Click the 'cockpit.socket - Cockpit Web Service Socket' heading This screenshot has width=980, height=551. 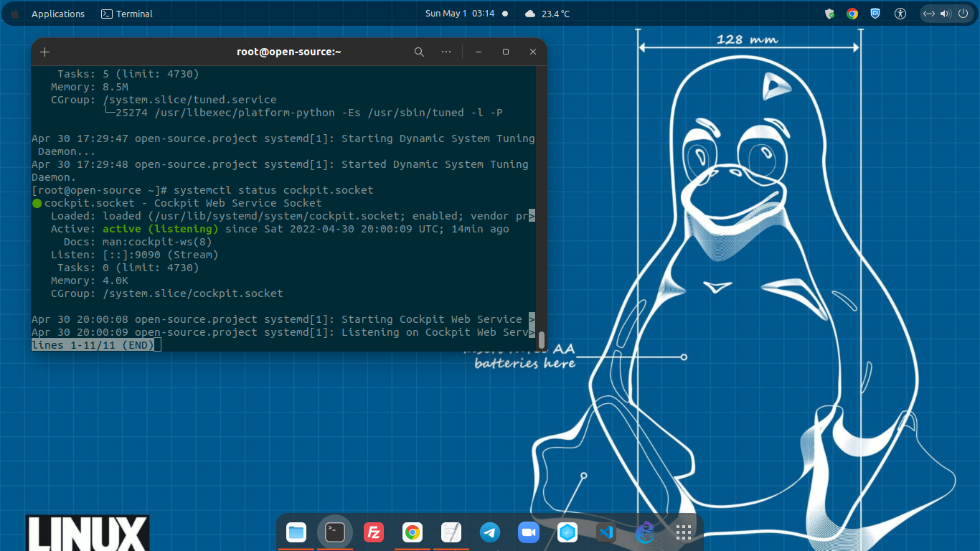pyautogui.click(x=183, y=203)
